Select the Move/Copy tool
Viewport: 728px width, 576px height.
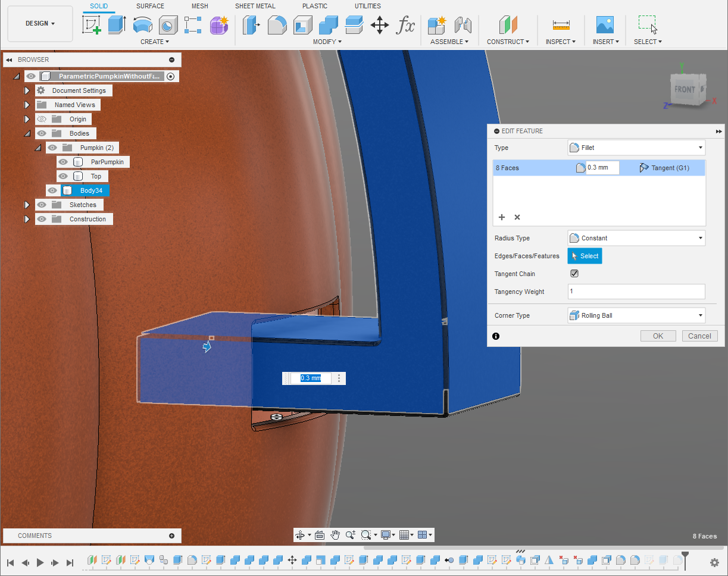click(380, 25)
